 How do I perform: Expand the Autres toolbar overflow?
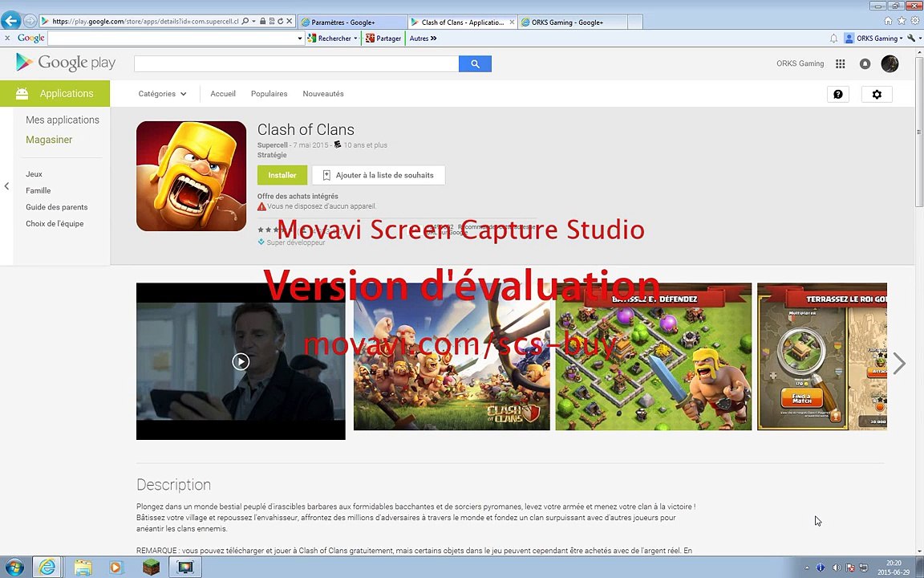pyautogui.click(x=423, y=39)
